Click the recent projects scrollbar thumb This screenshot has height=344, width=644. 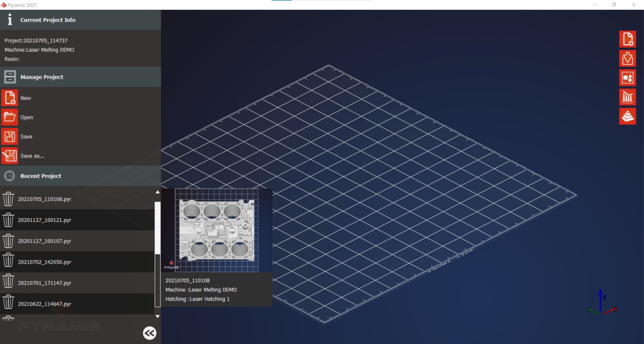tap(157, 228)
